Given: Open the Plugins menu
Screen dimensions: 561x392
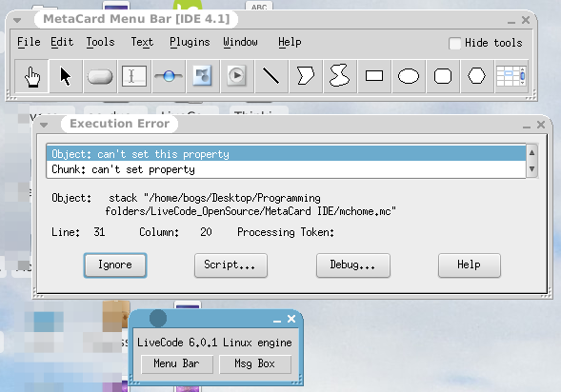Looking at the screenshot, I should [190, 42].
